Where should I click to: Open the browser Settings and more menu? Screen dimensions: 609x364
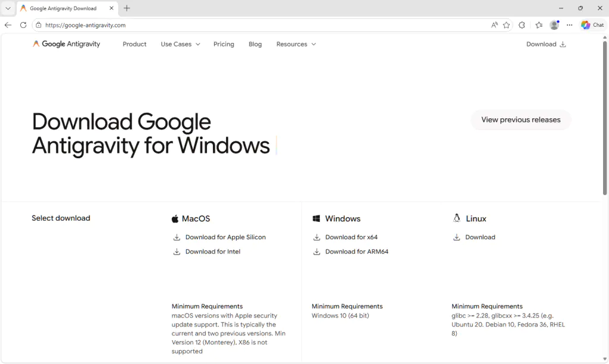tap(570, 25)
